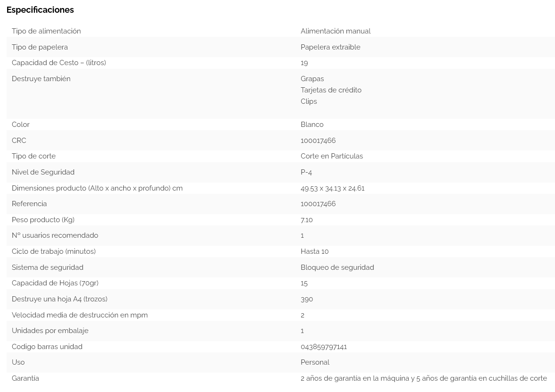Click the Capacidad de Cesto label

pos(59,63)
